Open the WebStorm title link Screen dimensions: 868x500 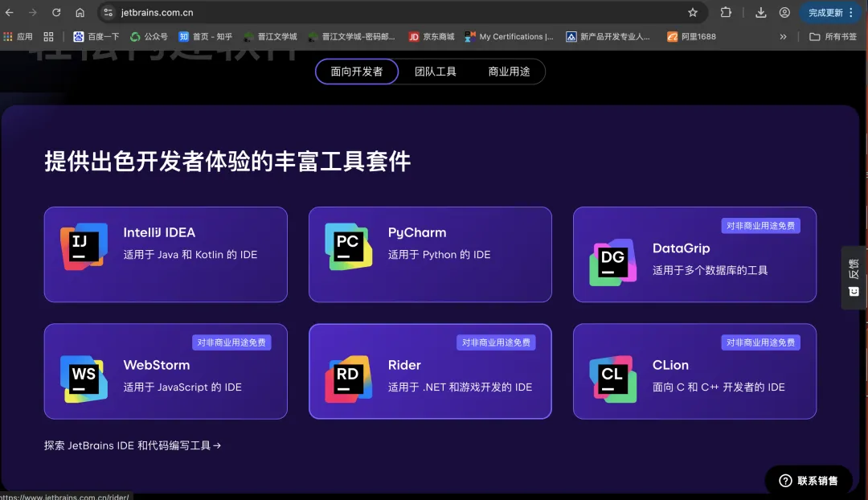157,365
